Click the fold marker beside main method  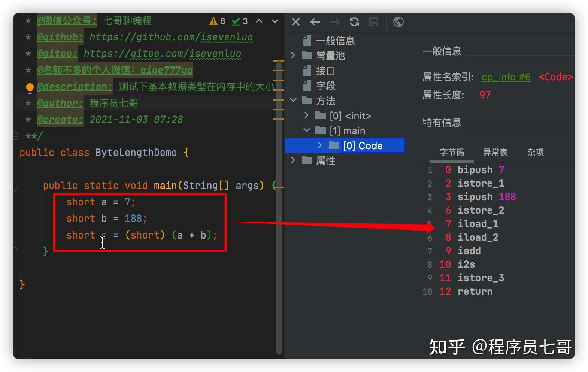click(16, 186)
